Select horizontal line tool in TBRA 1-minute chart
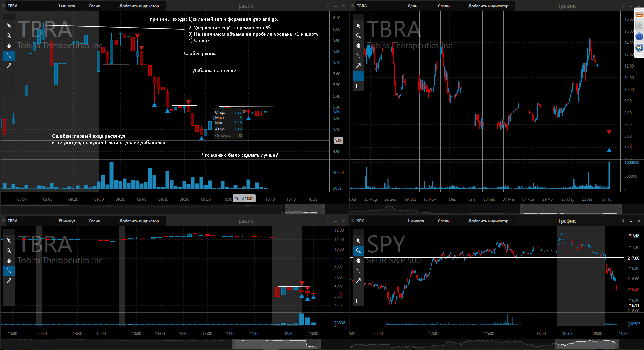This screenshot has width=644, height=350. [x=9, y=76]
